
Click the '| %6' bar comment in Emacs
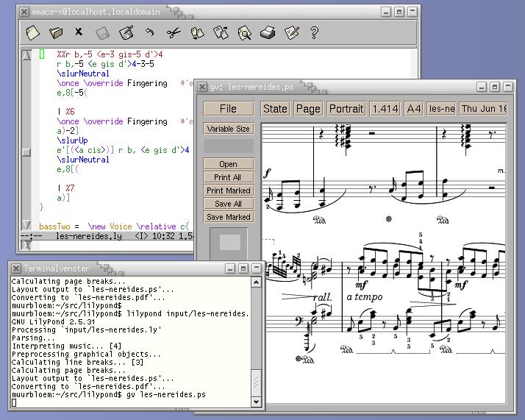(x=66, y=112)
